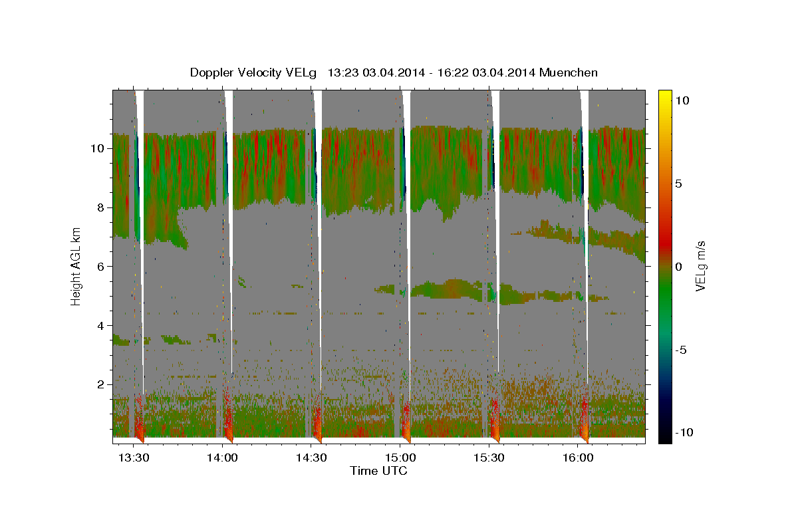Click the height tick label 4
This screenshot has width=798, height=532.
click(99, 325)
